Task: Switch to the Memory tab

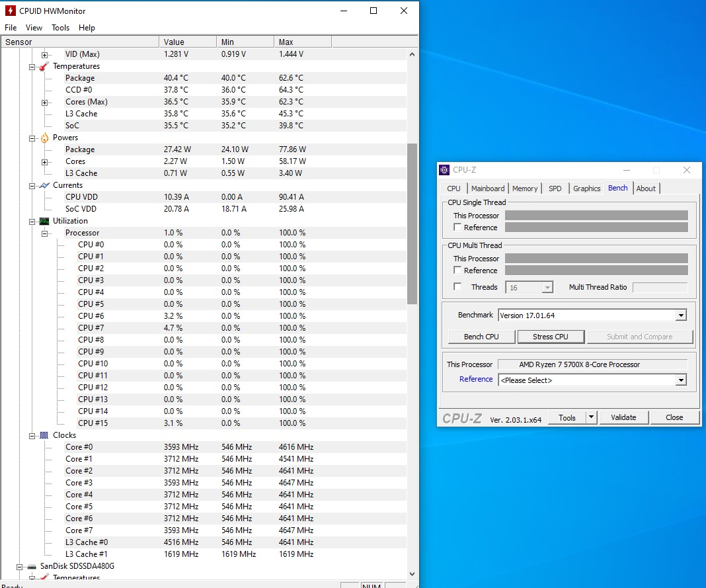Action: pos(525,189)
